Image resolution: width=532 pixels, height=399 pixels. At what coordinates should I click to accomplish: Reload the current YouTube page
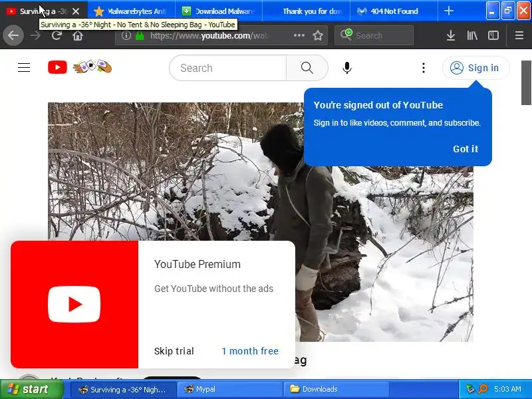point(57,35)
